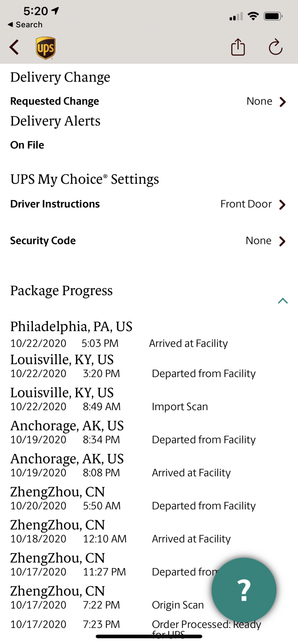
Task: Open the share sheet icon
Action: click(238, 47)
